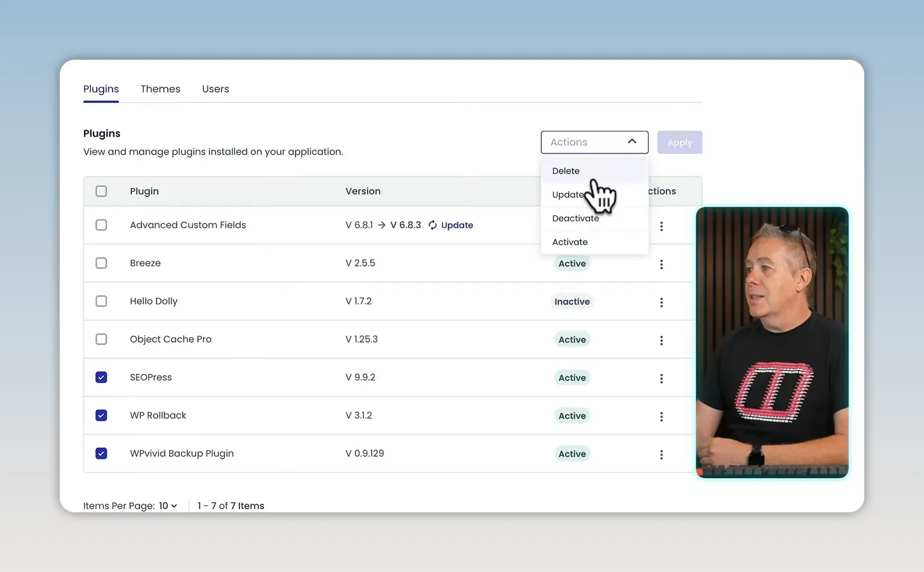Click version V 0.9.129 cell
924x572 pixels.
pos(365,453)
